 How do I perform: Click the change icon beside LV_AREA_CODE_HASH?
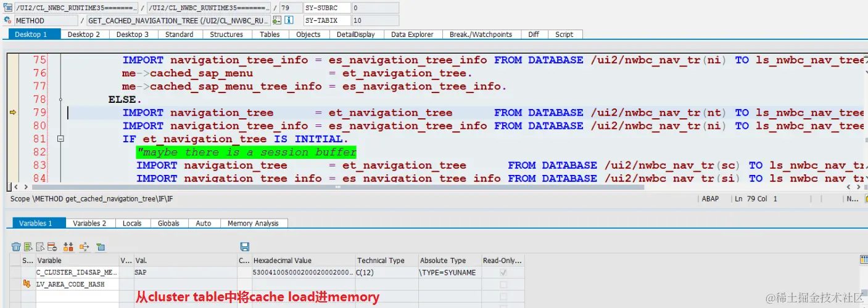tap(27, 285)
